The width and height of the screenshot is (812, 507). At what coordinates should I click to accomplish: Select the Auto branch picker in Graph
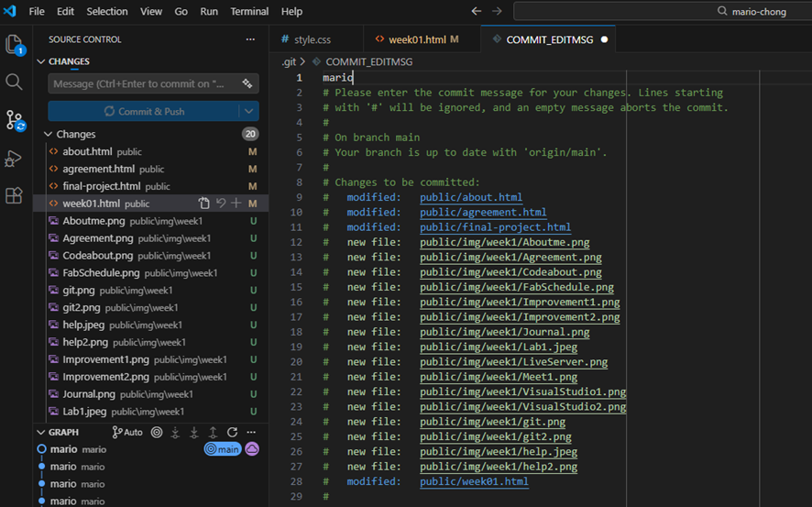point(127,432)
